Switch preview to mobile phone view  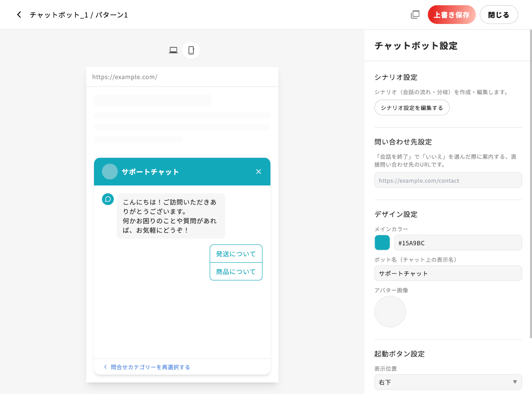(191, 50)
